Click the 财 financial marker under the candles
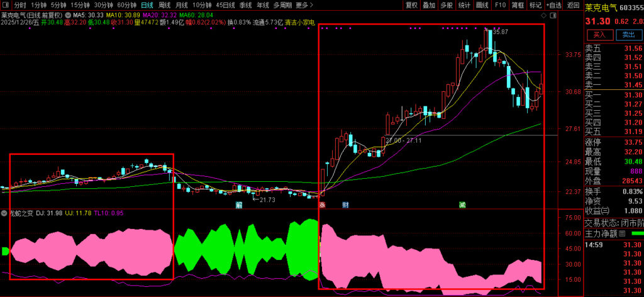This screenshot has height=297, width=644. click(x=345, y=205)
